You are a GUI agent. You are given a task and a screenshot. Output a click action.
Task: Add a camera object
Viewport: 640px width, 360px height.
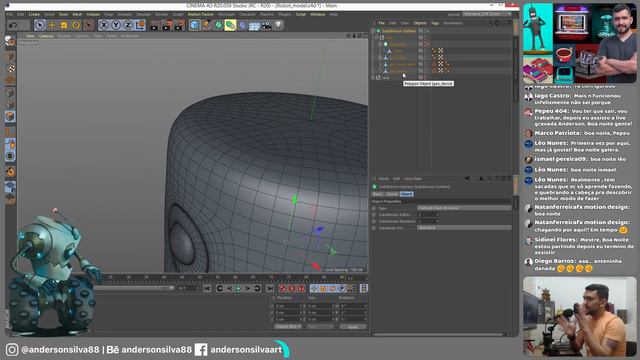click(267, 26)
